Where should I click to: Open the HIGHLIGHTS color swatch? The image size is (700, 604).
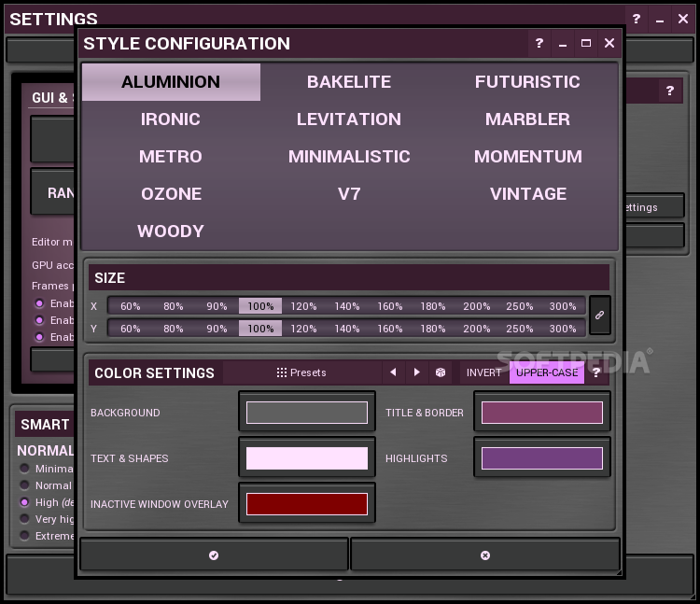(542, 458)
